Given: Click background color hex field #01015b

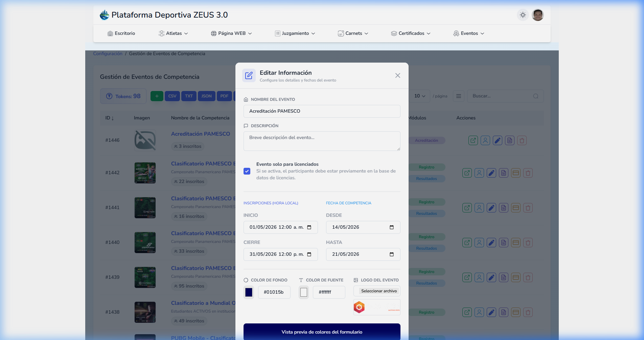Looking at the screenshot, I should 274,292.
